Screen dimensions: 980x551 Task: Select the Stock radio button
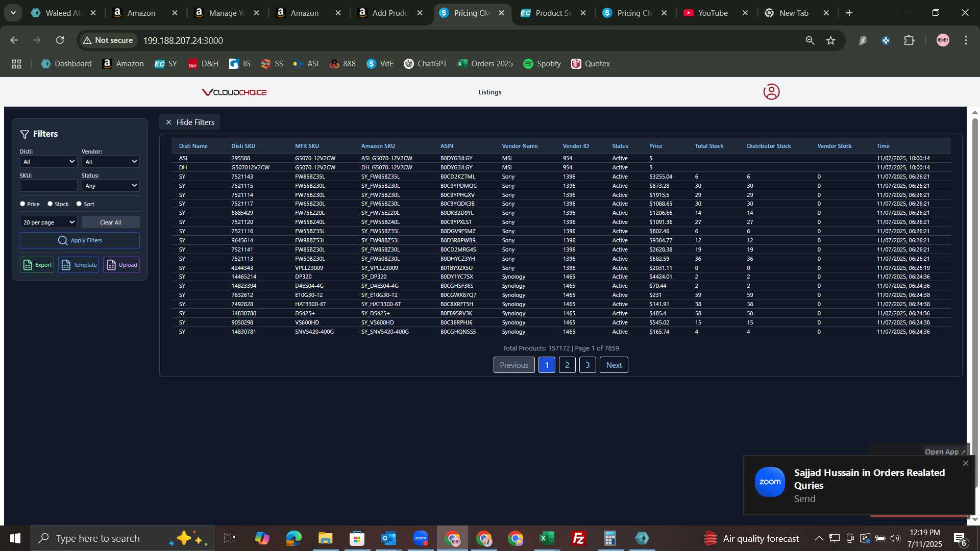coord(50,204)
